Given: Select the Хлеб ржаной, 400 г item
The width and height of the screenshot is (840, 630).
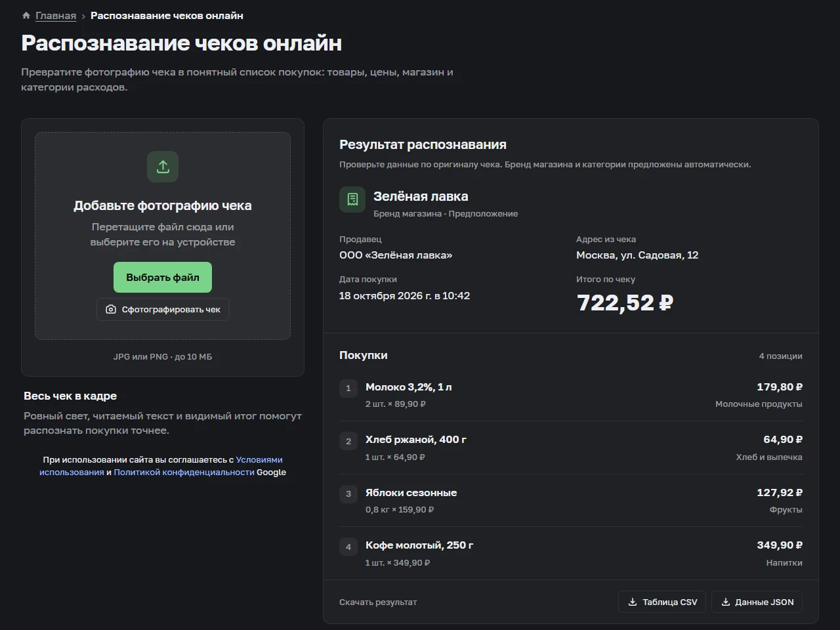Looking at the screenshot, I should [571, 448].
